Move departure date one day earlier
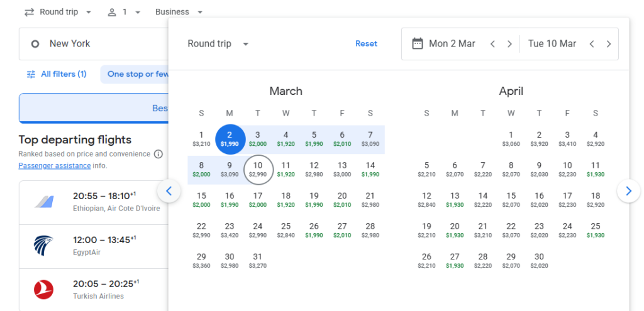Viewport: 644px width, 311px height. [x=492, y=44]
